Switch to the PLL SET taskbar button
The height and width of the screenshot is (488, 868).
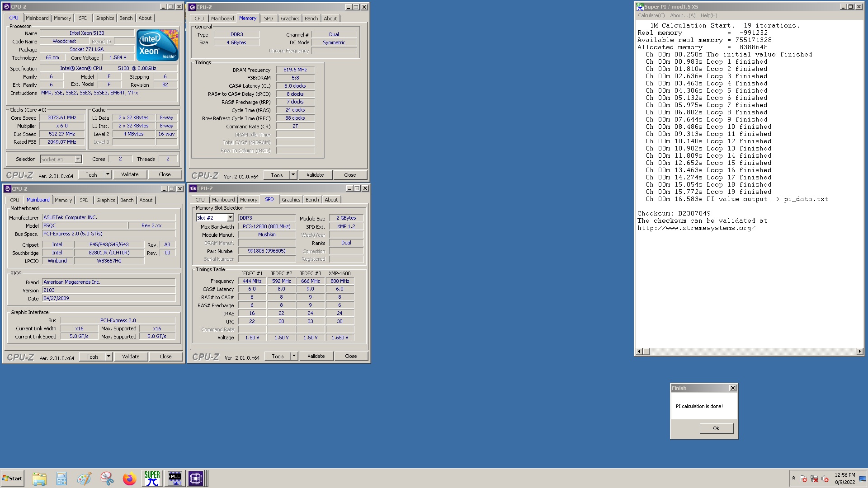coord(175,479)
